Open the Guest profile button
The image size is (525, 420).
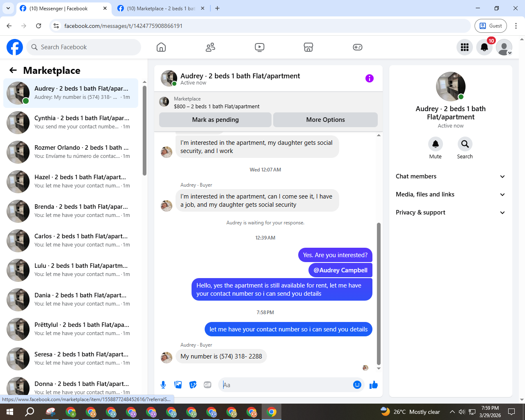coord(491,26)
